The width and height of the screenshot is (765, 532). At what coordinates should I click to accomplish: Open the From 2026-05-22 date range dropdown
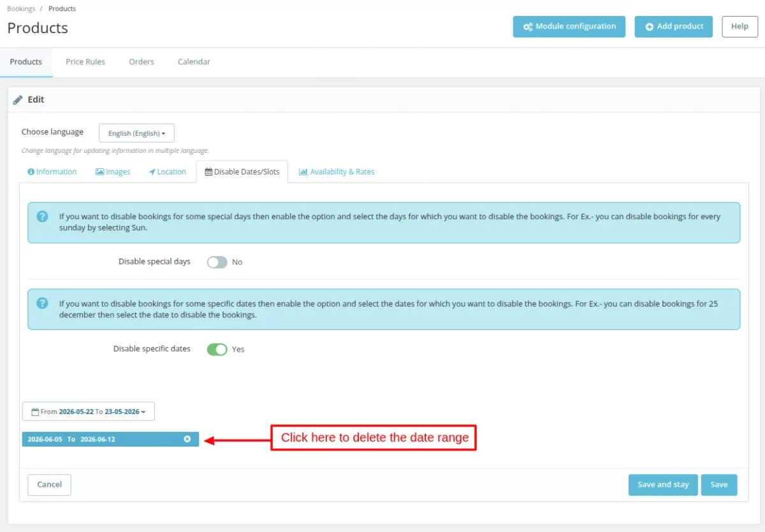point(89,412)
